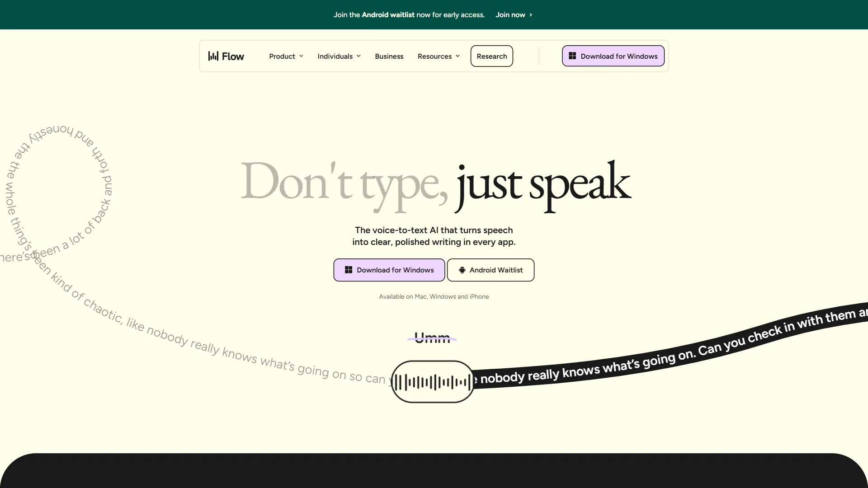The height and width of the screenshot is (488, 868).
Task: Click arrow icon beside Join now
Action: (531, 15)
